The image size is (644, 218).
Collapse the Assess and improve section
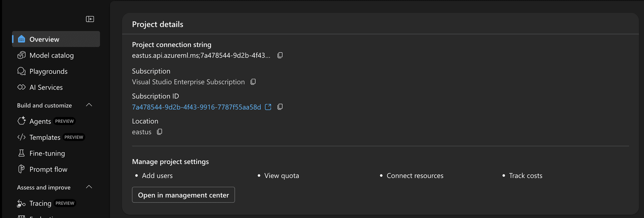pyautogui.click(x=89, y=187)
